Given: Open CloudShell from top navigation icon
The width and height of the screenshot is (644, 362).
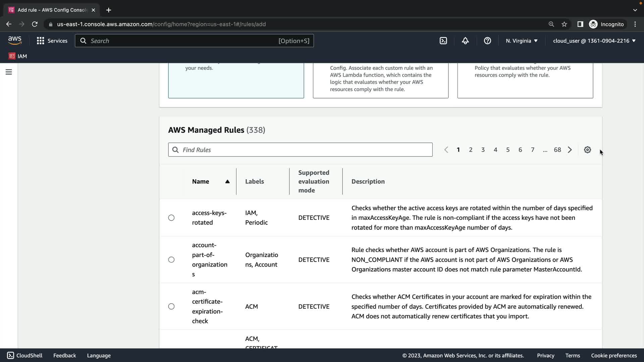Looking at the screenshot, I should (443, 41).
